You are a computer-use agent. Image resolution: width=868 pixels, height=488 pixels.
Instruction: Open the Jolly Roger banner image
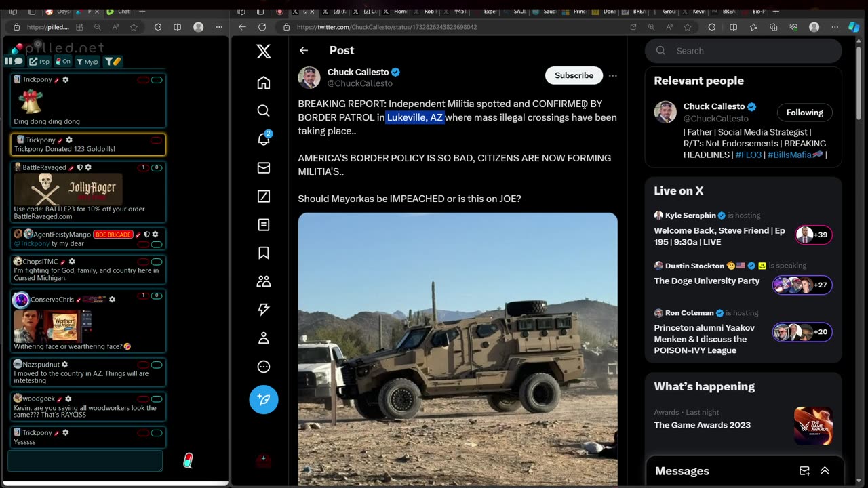[x=68, y=189]
